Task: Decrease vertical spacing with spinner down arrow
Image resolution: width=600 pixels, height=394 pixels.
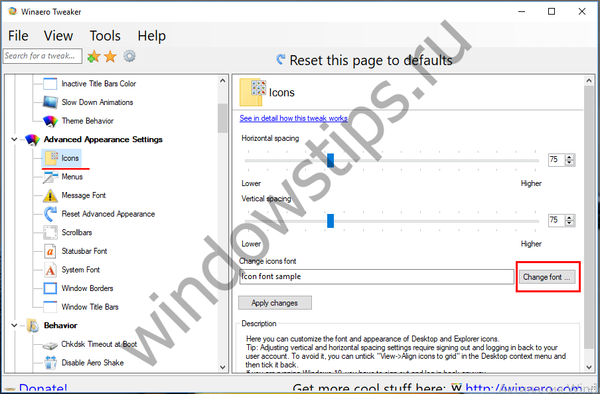Action: coord(570,223)
